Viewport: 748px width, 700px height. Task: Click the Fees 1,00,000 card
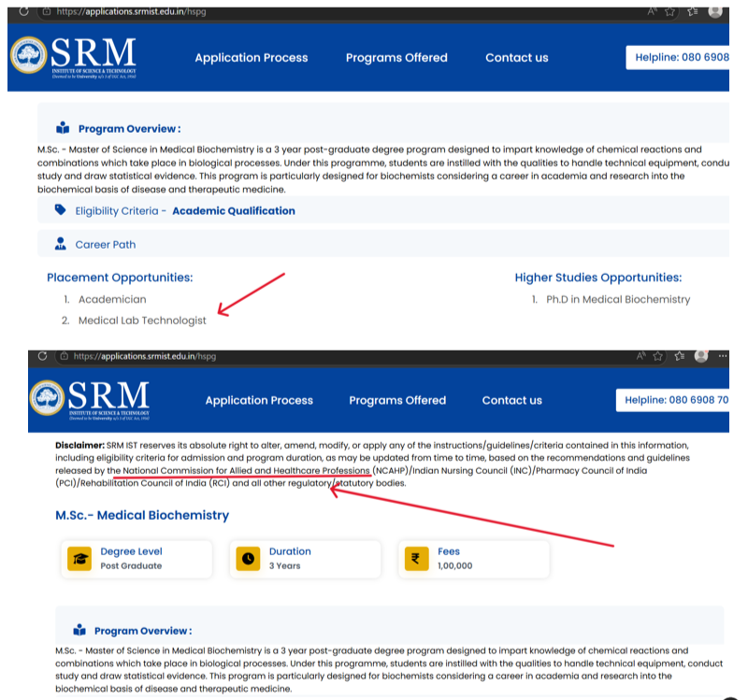click(x=473, y=559)
